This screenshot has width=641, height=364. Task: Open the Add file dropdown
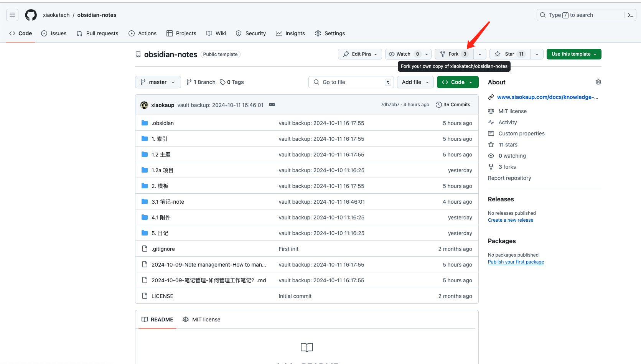click(x=415, y=82)
